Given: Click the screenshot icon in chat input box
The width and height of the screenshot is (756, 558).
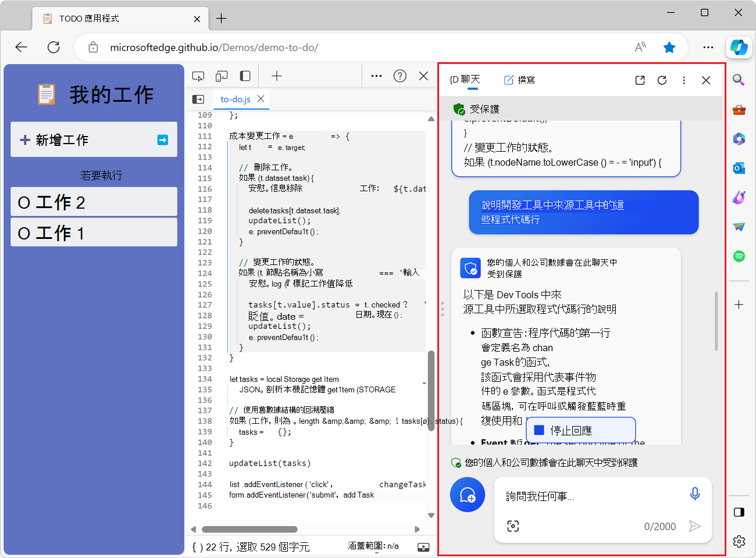Looking at the screenshot, I should pyautogui.click(x=513, y=526).
